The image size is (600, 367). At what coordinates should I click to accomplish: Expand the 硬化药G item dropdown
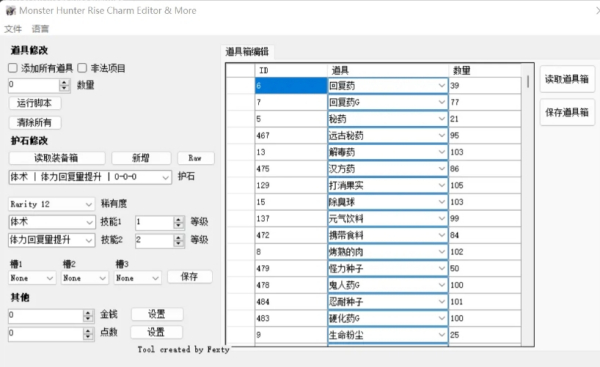click(441, 318)
